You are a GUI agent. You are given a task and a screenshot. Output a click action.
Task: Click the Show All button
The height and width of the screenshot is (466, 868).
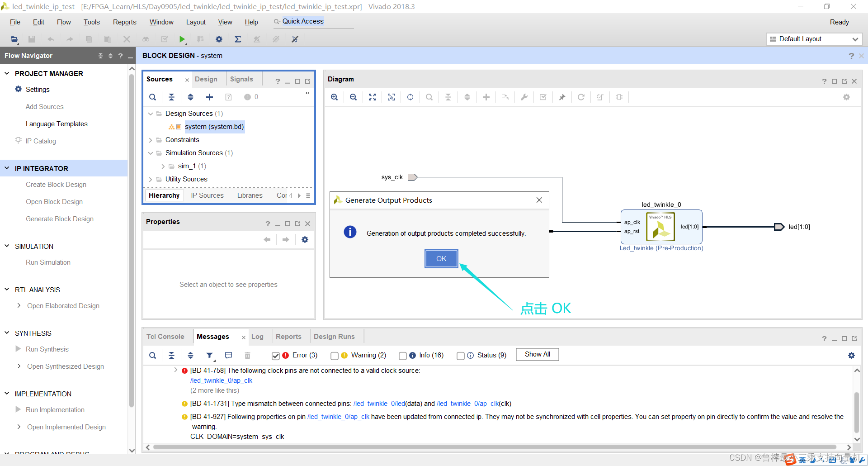pos(538,354)
